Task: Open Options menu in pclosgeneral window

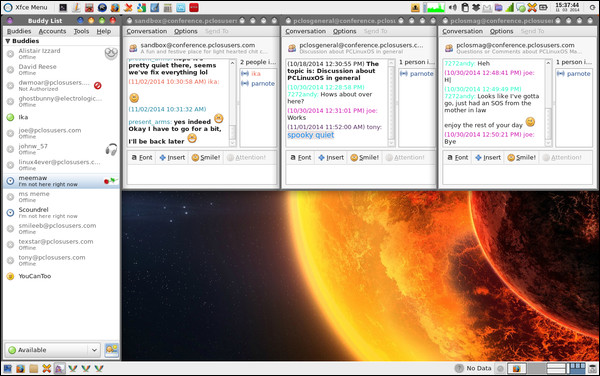Action: (344, 31)
